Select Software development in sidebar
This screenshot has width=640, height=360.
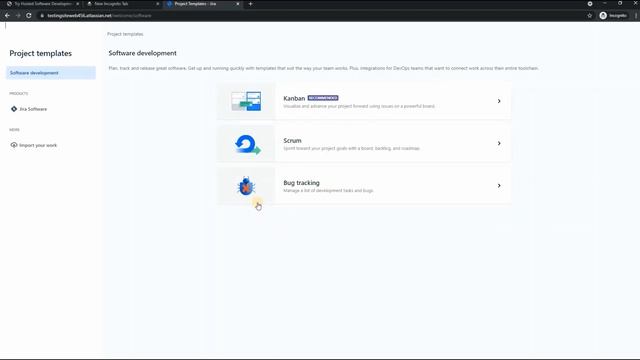point(51,73)
